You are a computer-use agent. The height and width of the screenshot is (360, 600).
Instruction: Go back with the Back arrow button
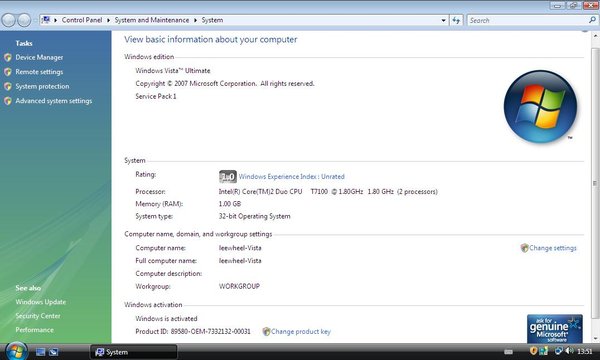pos(8,20)
